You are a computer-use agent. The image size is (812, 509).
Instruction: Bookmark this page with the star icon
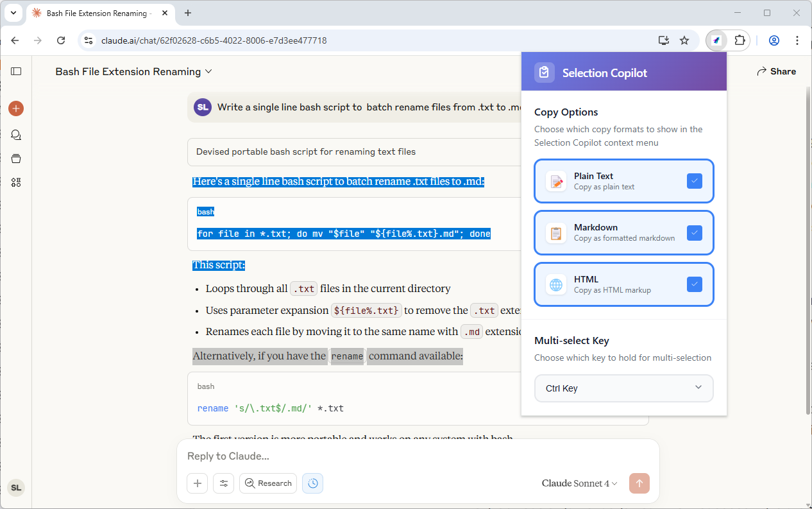[x=684, y=40]
